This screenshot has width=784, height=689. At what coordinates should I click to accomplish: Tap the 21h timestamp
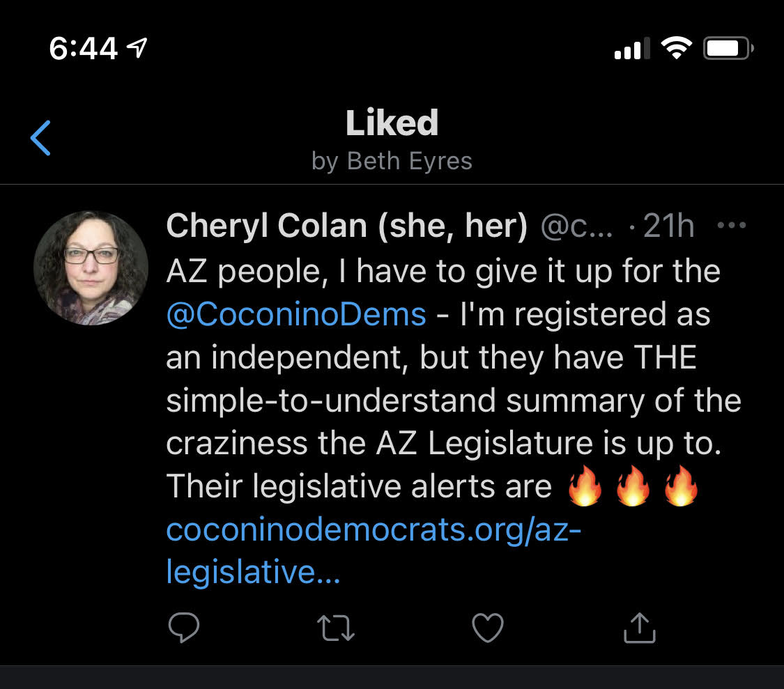[667, 226]
